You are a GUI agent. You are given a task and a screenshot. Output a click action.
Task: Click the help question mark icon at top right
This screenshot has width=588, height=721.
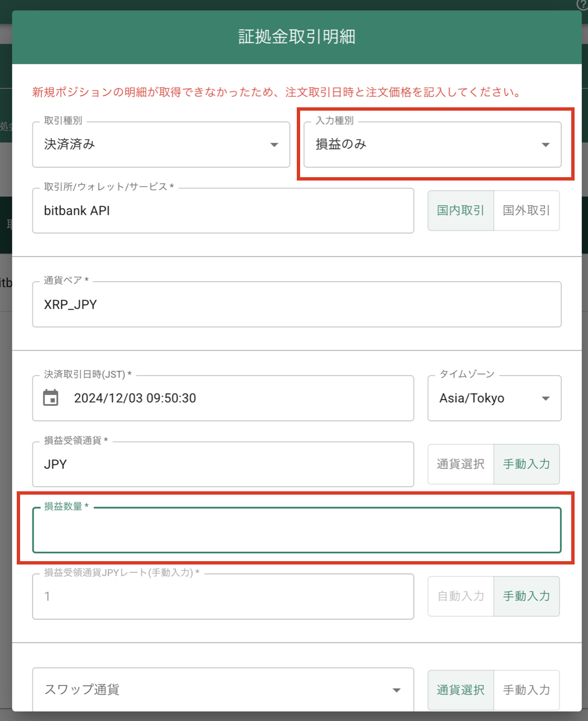click(x=582, y=4)
